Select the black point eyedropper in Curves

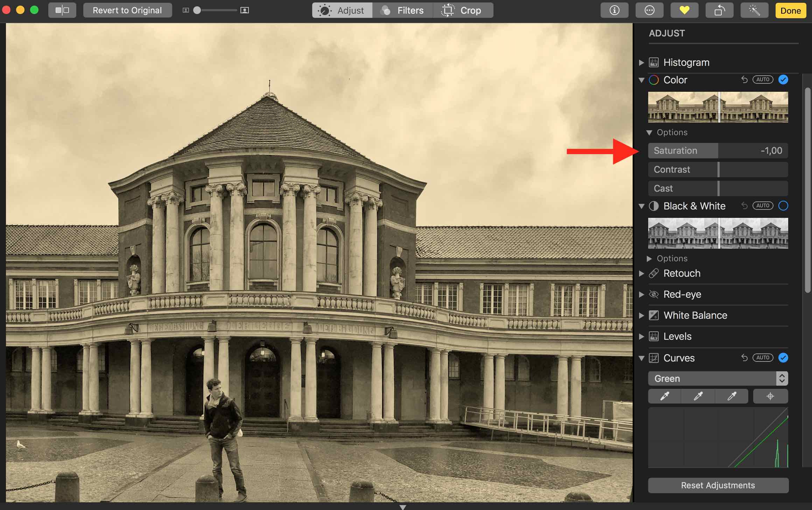pos(664,396)
